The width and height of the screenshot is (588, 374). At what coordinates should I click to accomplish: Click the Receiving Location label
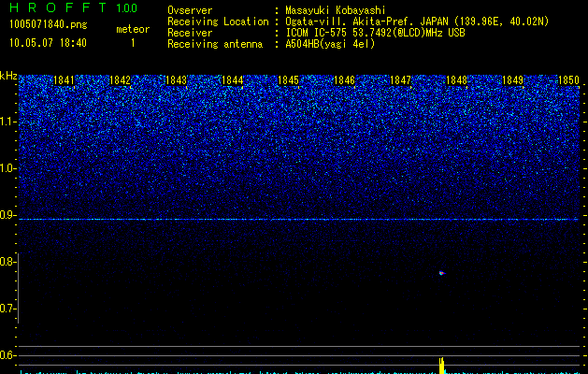tap(218, 22)
